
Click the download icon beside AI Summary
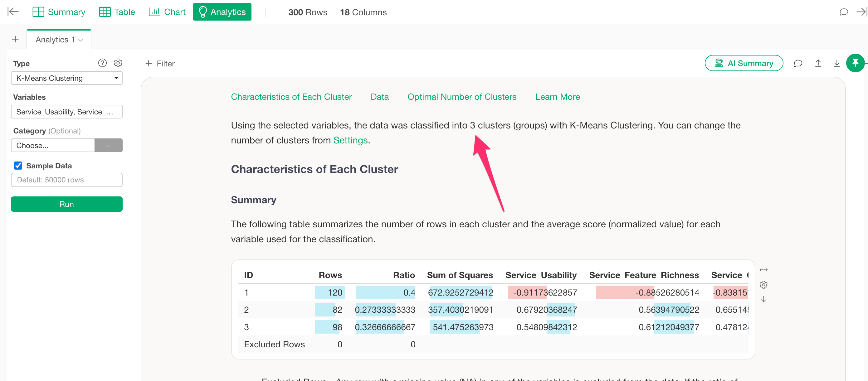836,63
